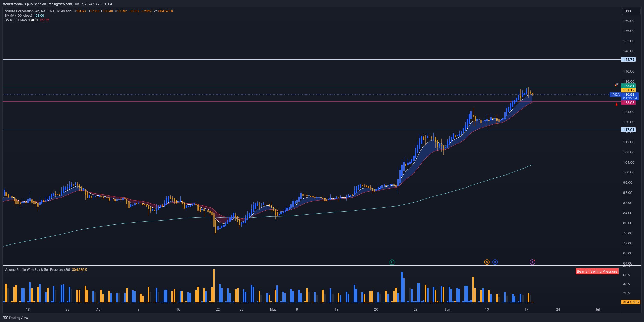The width and height of the screenshot is (644, 322).
Task: Click the Volume Profile indicator legend title
Action: click(37, 270)
